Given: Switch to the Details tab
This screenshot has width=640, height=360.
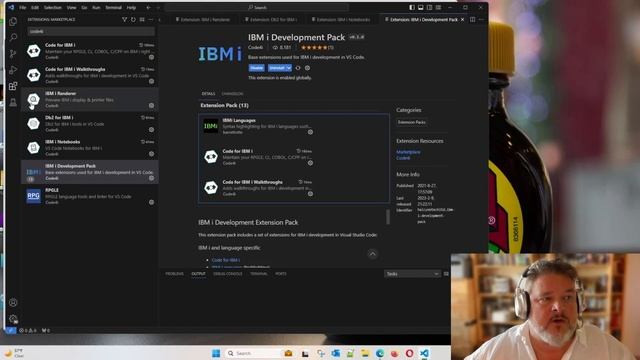Looking at the screenshot, I should pos(208,94).
